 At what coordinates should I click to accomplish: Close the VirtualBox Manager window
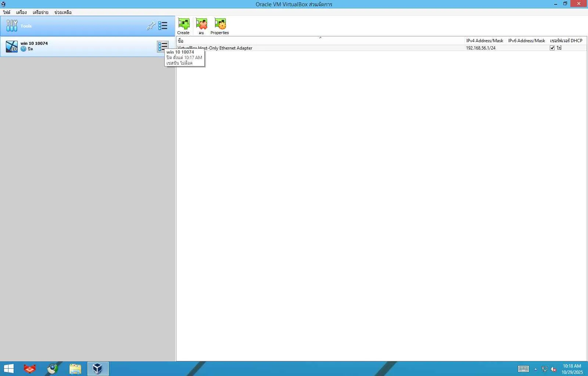coord(579,4)
